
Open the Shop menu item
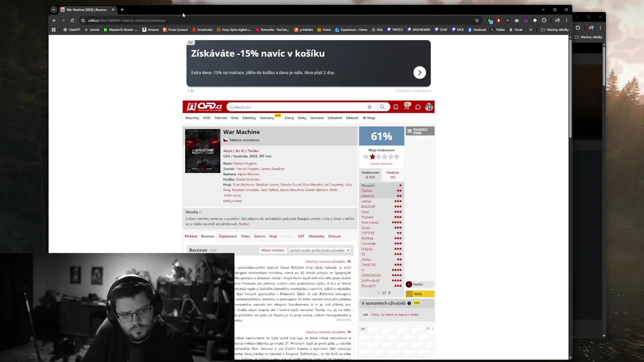click(369, 118)
